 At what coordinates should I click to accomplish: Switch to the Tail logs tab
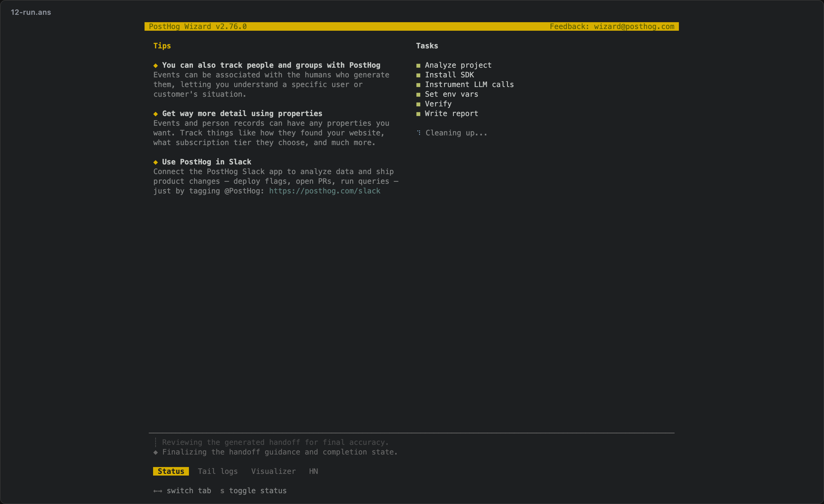point(218,471)
